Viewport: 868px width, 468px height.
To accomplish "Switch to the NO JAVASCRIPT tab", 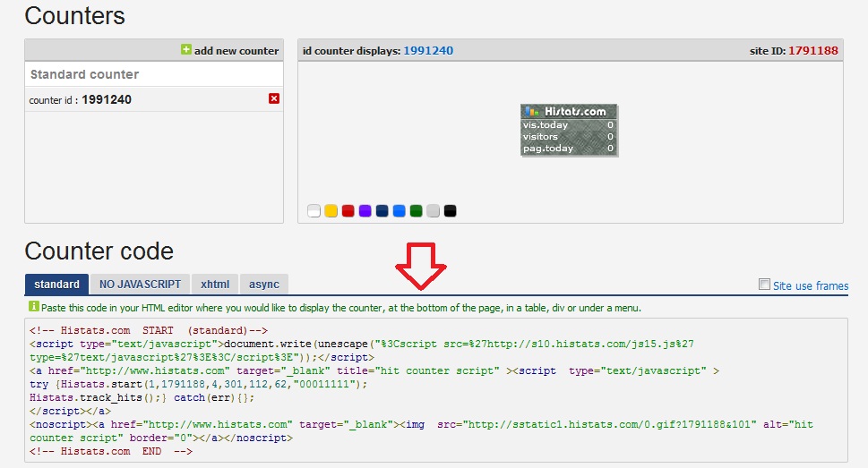I will coord(140,285).
